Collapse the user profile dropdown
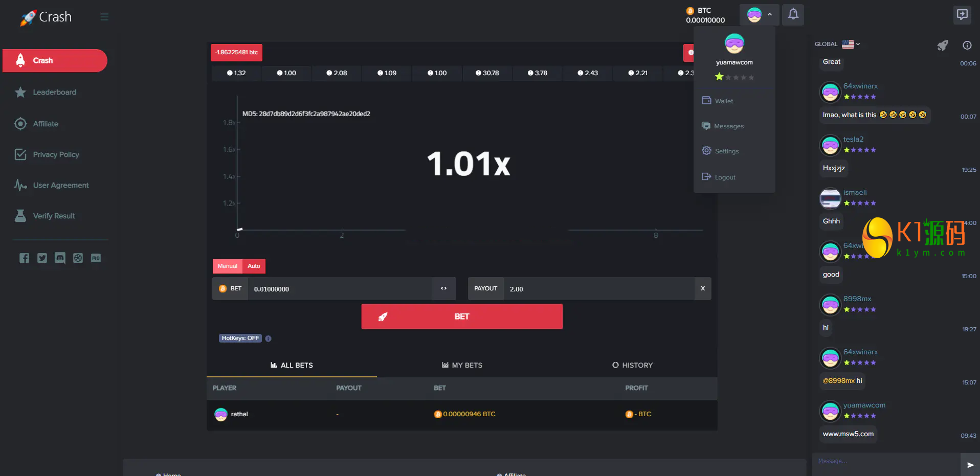Viewport: 980px width, 476px height. tap(759, 15)
